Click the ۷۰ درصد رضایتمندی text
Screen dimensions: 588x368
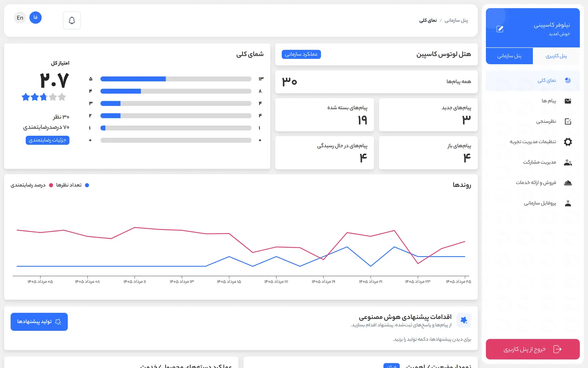46,127
